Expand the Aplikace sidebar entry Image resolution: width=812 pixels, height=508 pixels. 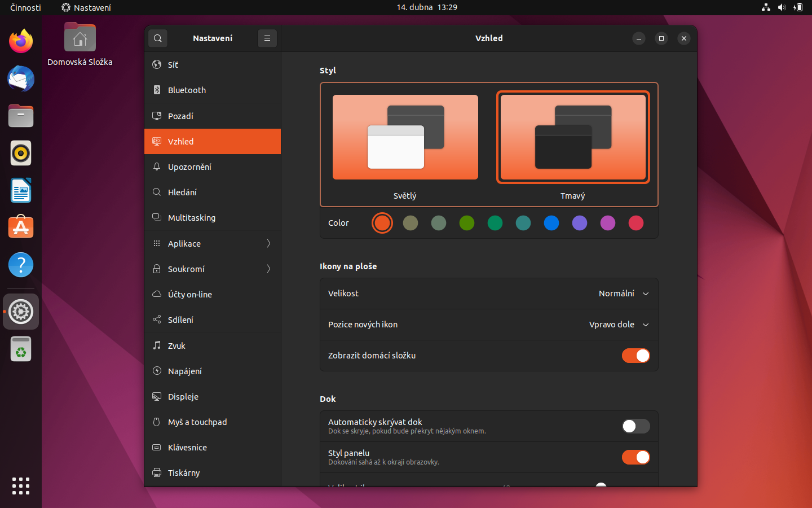tap(213, 243)
